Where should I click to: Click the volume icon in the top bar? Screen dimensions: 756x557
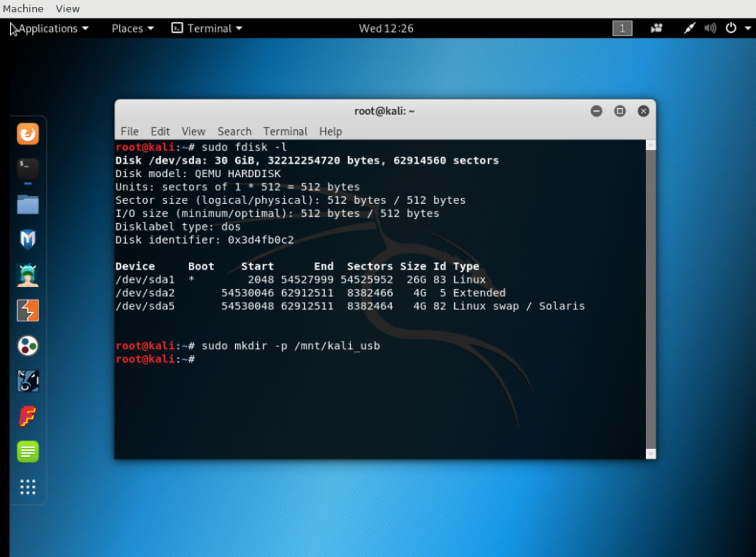710,28
